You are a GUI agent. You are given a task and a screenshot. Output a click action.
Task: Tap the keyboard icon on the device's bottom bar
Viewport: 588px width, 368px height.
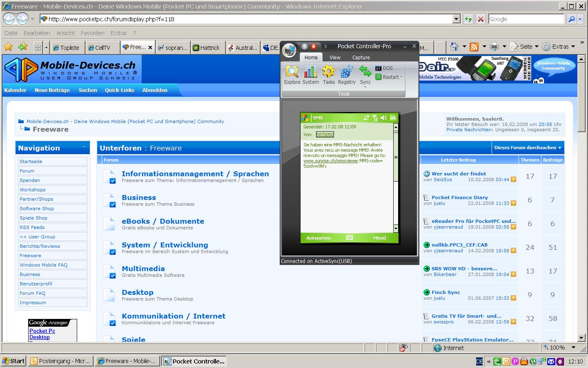(350, 238)
